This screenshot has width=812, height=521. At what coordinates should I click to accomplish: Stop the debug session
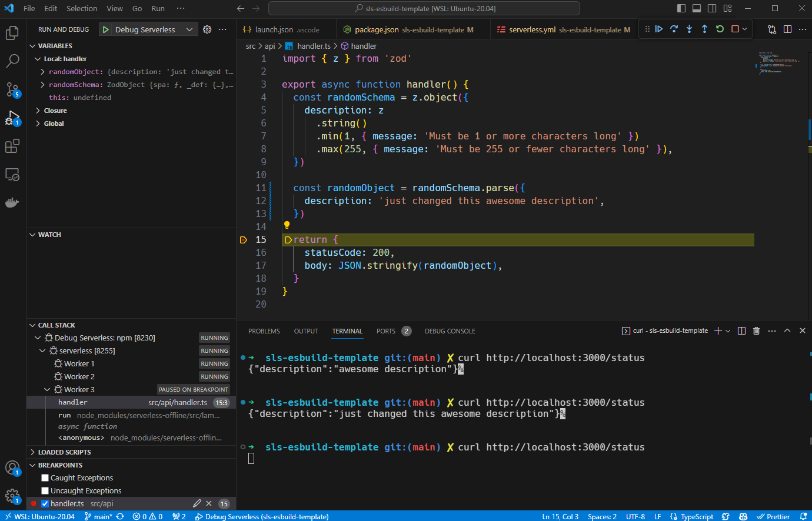pos(735,29)
